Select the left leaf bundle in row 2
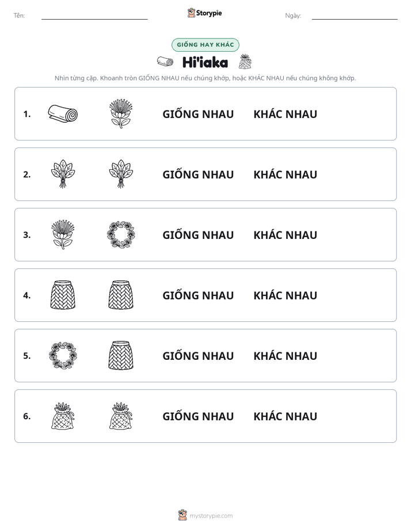The height and width of the screenshot is (532, 411). [63, 174]
